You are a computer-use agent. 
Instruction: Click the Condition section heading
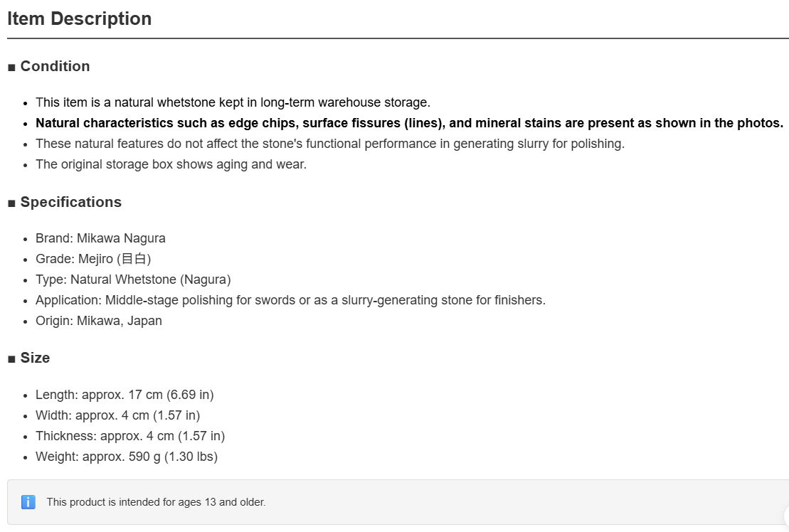tap(55, 66)
